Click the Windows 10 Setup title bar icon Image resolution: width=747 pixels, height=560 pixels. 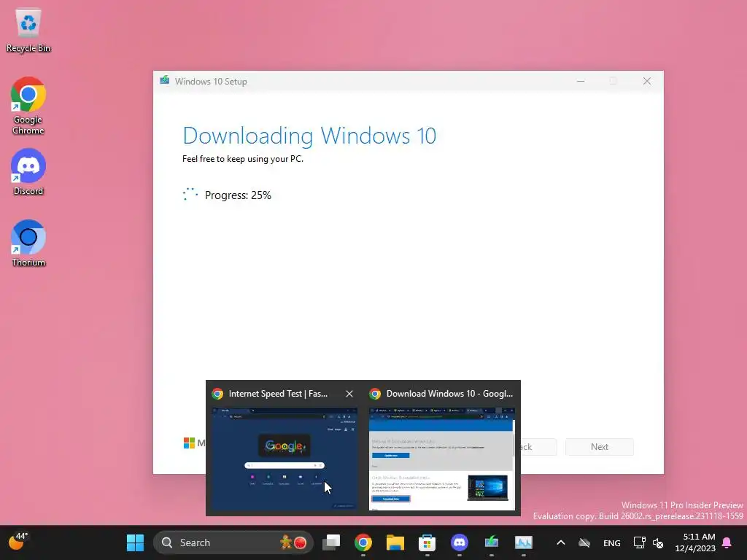coord(164,80)
